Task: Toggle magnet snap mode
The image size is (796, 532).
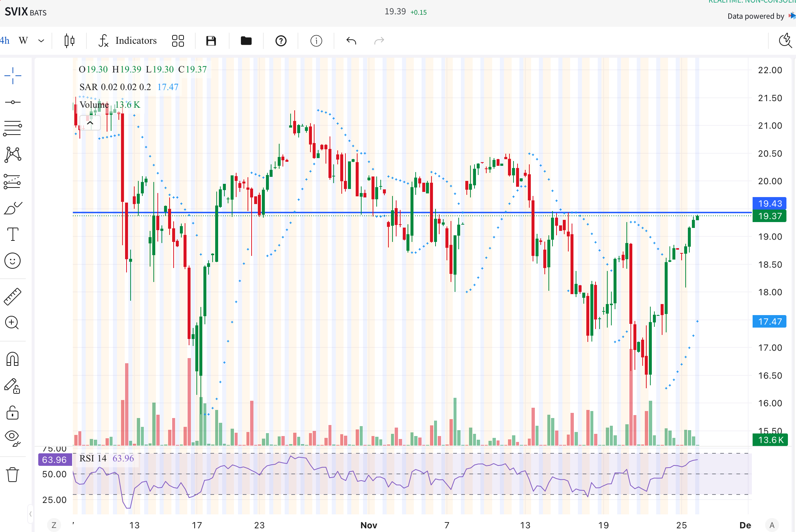Action: [13, 359]
